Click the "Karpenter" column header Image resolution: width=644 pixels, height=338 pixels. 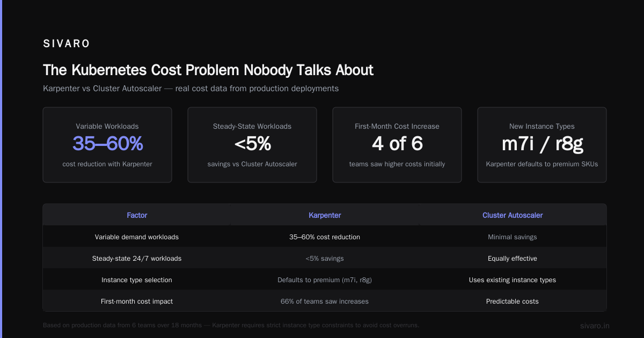click(325, 215)
